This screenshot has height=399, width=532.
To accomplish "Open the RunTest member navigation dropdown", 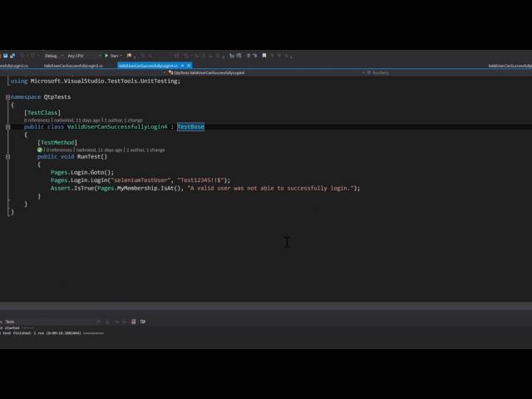I will pos(449,72).
